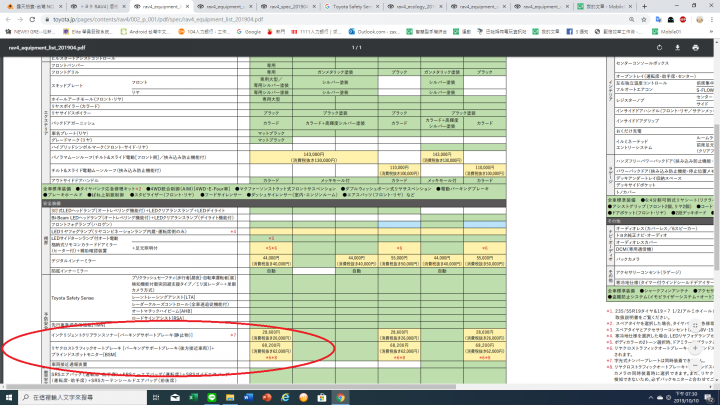Open the Android bookmark

pos(145,32)
